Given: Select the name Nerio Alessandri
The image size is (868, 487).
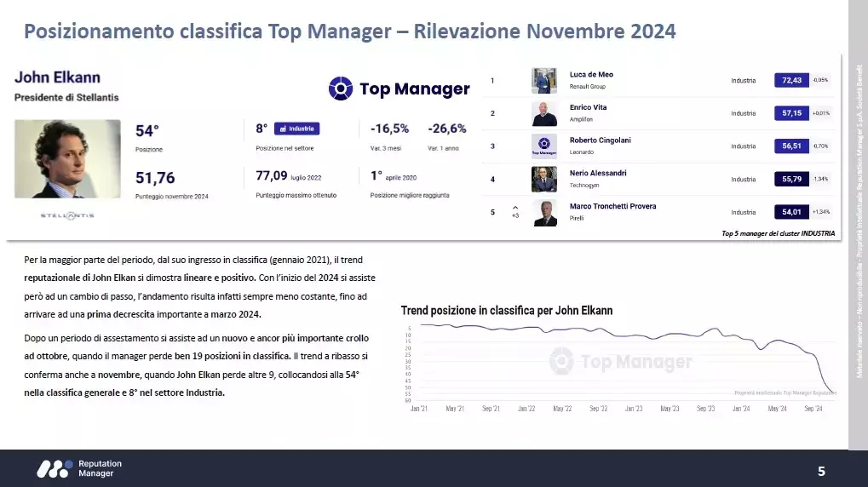Looking at the screenshot, I should (x=598, y=173).
